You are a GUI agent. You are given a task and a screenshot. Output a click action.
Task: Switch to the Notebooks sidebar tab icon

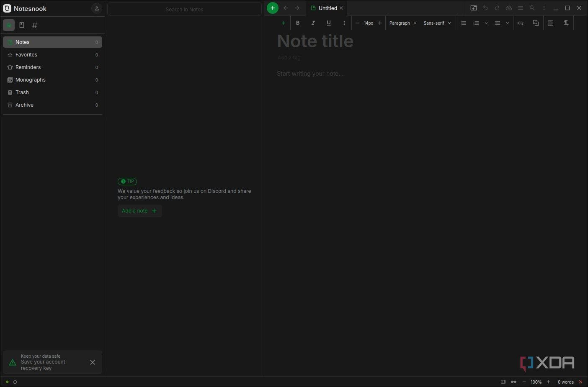[x=22, y=25]
